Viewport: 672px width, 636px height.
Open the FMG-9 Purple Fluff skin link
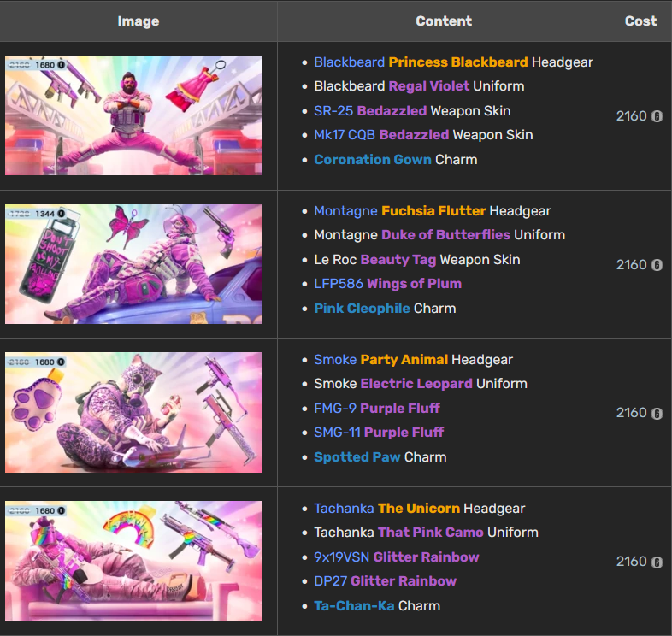400,409
